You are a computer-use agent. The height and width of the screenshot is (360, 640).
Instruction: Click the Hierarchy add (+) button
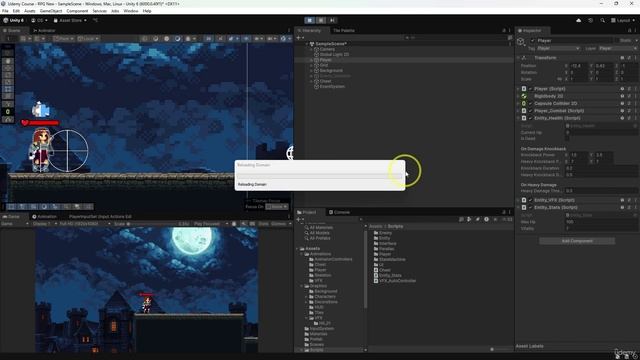tap(300, 38)
